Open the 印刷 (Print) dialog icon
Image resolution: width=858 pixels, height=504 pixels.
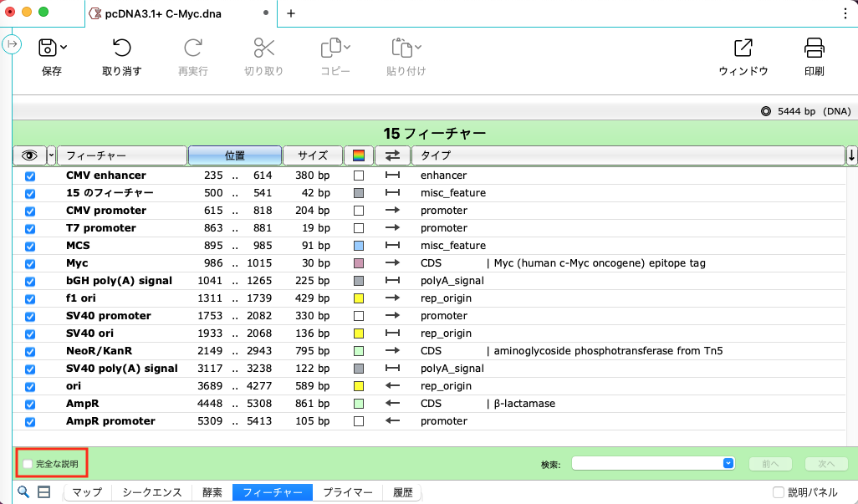coord(814,48)
